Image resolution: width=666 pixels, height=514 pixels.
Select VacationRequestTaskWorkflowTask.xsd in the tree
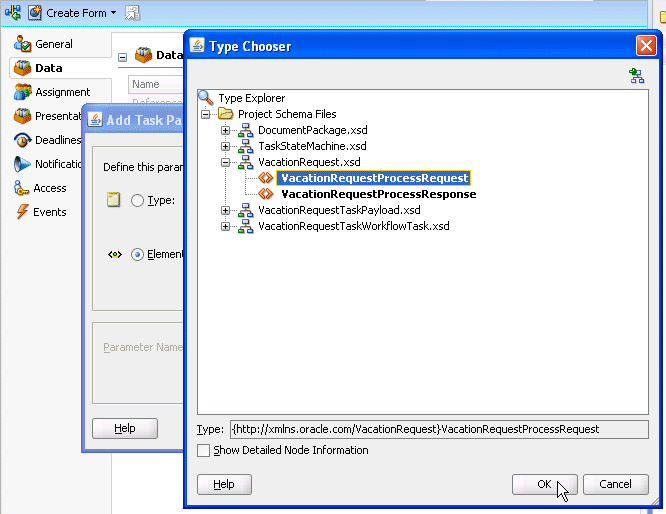click(354, 226)
